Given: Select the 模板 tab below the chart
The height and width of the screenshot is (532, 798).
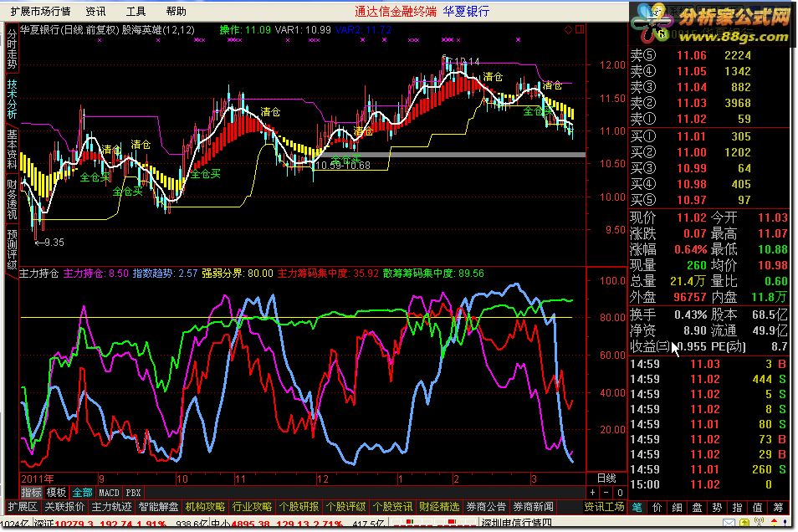Looking at the screenshot, I should 57,493.
